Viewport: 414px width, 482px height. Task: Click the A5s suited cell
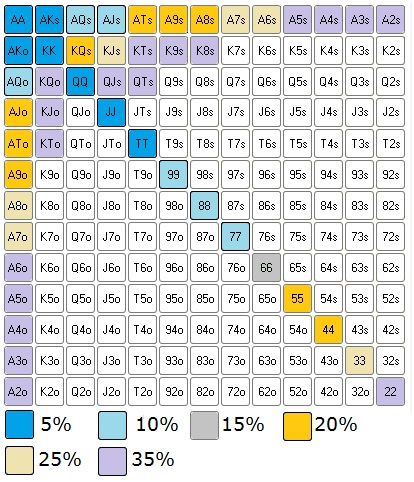(x=297, y=20)
